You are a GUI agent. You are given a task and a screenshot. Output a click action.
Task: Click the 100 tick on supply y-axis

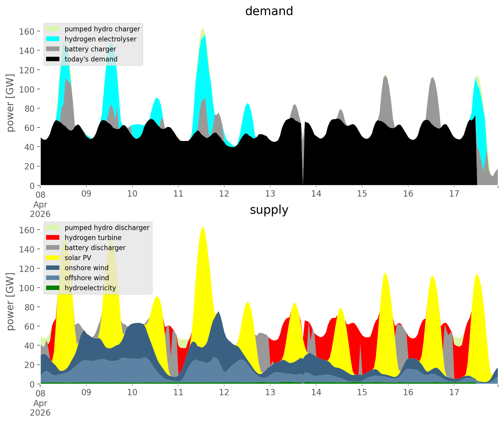point(27,288)
